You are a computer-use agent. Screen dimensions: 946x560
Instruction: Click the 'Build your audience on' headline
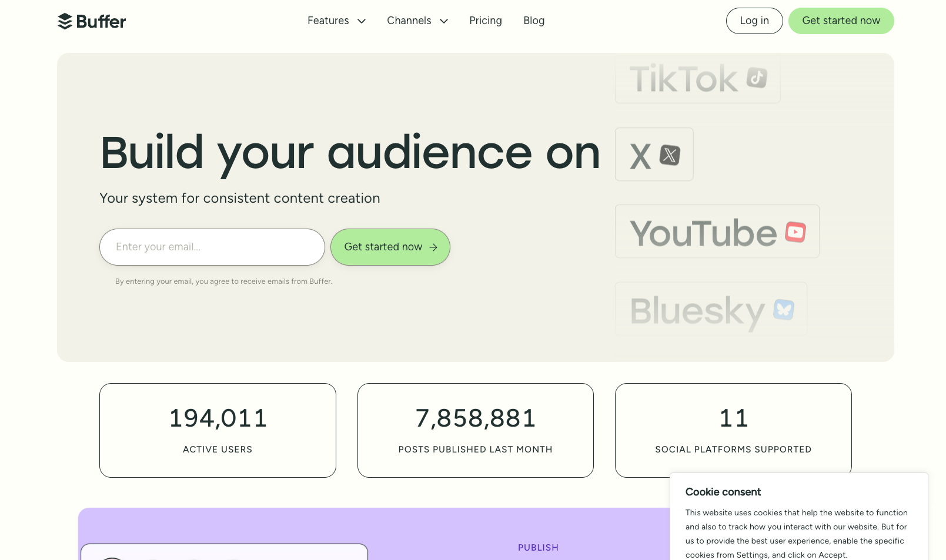click(350, 154)
